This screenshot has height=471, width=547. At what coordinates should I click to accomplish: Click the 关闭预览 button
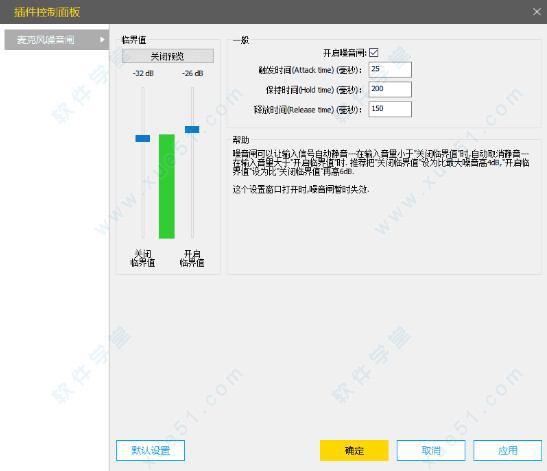click(168, 56)
